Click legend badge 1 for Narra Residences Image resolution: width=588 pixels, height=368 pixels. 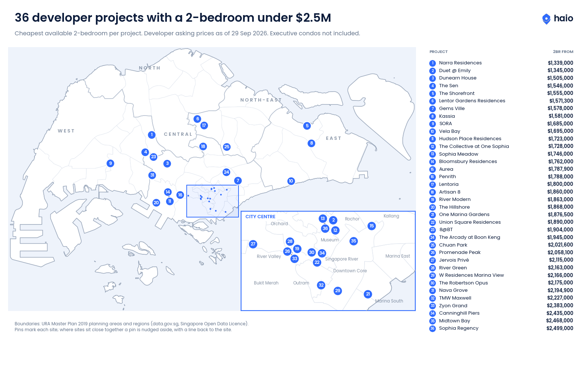433,63
